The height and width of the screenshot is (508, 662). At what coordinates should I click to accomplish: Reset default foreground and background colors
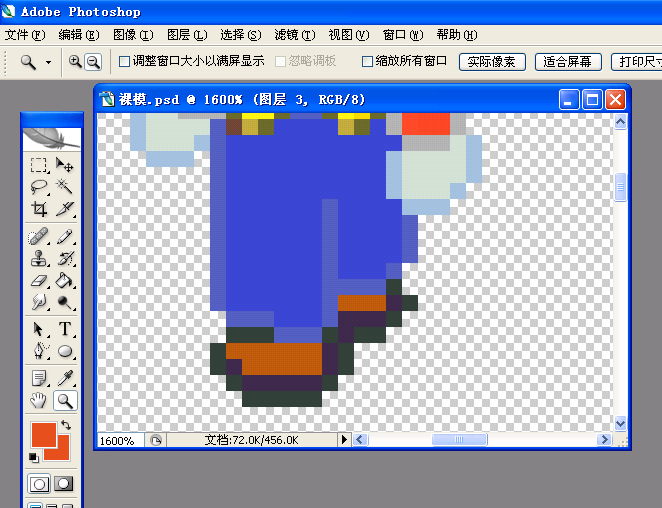(34, 457)
